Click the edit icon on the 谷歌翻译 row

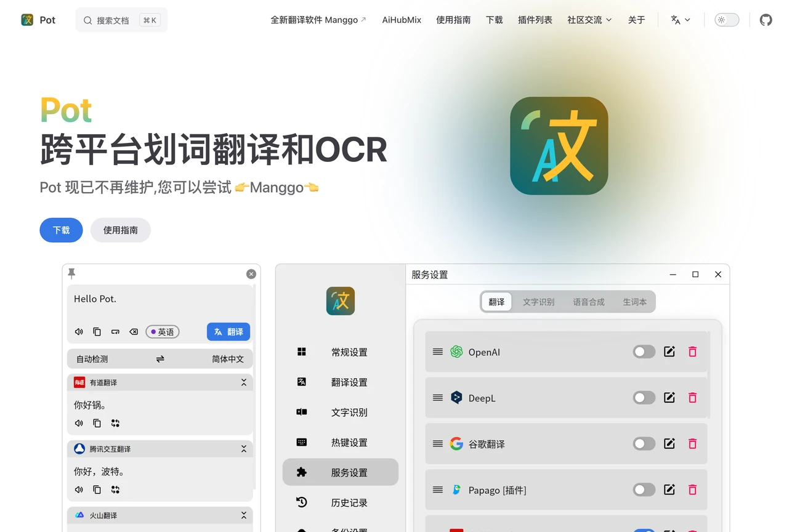point(669,443)
